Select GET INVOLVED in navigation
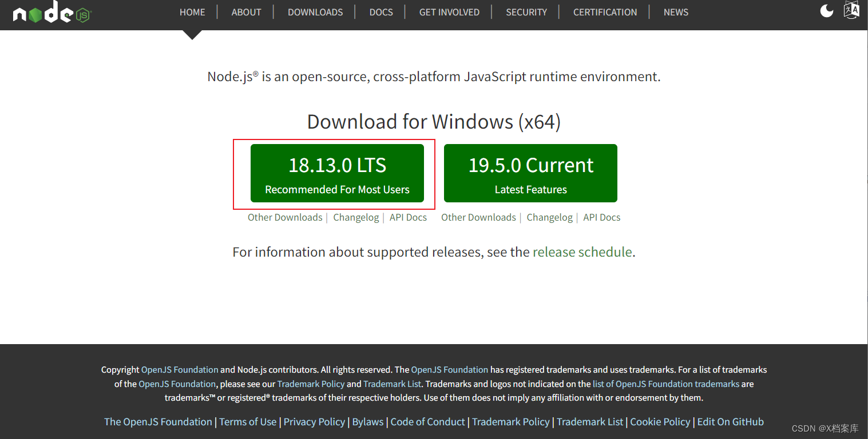 coord(449,12)
